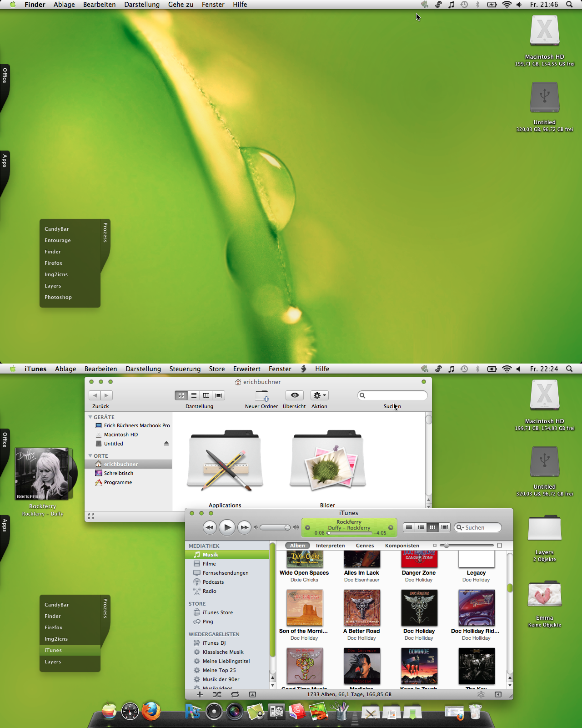Open Firefox from the dock
Viewport: 582px width, 728px height.
click(151, 711)
